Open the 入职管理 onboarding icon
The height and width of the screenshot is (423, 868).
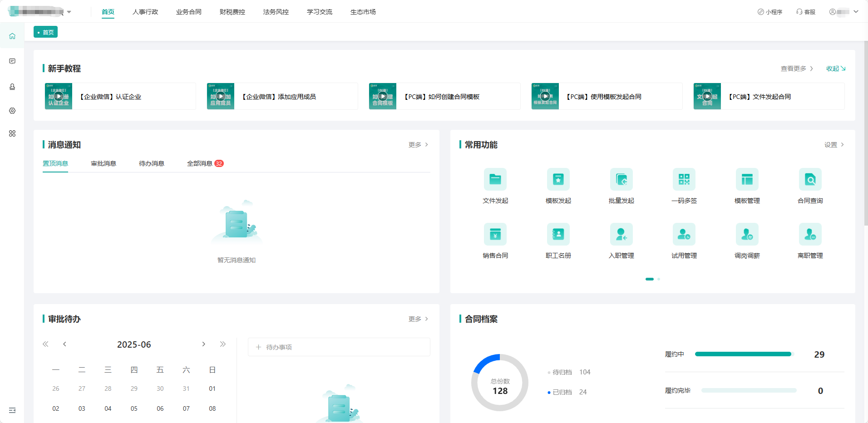[x=621, y=235]
